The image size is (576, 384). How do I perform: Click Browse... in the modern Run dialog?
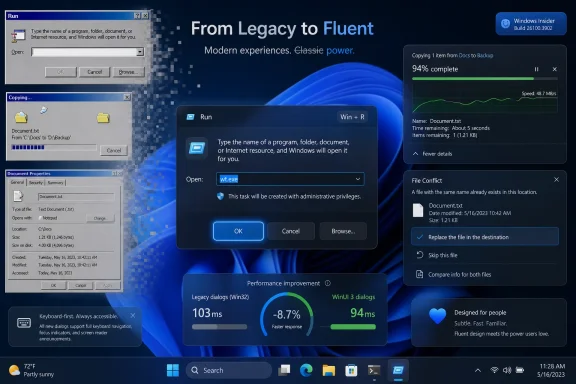(x=343, y=231)
